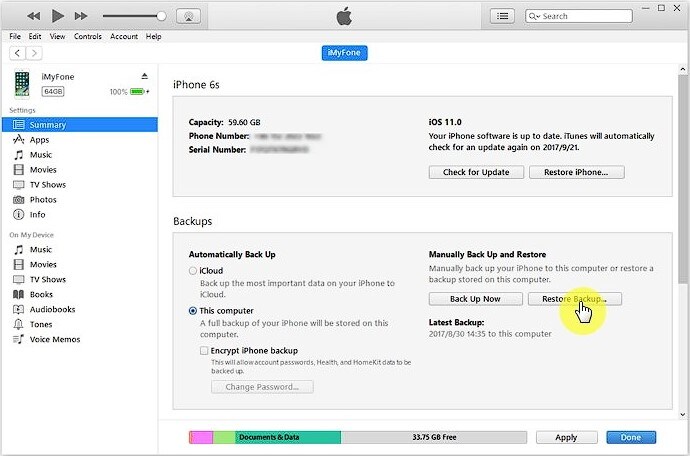The image size is (690, 456).
Task: Open TV Shows under On My Device
Action: (x=79, y=279)
